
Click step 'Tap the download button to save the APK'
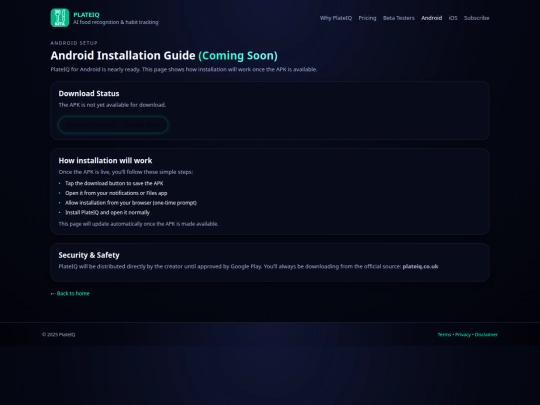114,184
